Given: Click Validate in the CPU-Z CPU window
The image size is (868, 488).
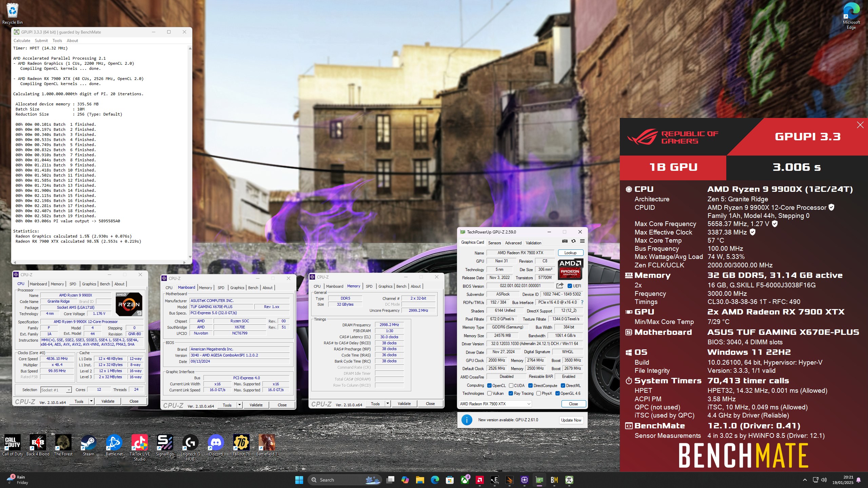Looking at the screenshot, I should pyautogui.click(x=108, y=401).
